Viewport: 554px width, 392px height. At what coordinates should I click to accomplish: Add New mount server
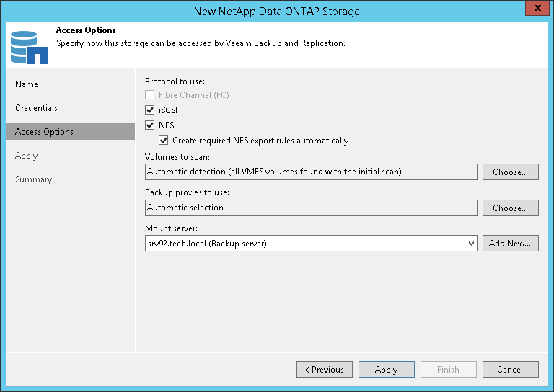coord(510,244)
